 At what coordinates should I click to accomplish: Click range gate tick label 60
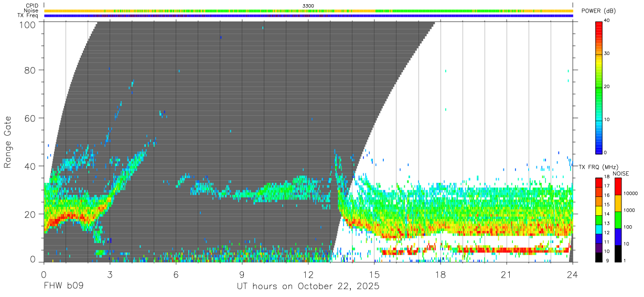[29, 118]
